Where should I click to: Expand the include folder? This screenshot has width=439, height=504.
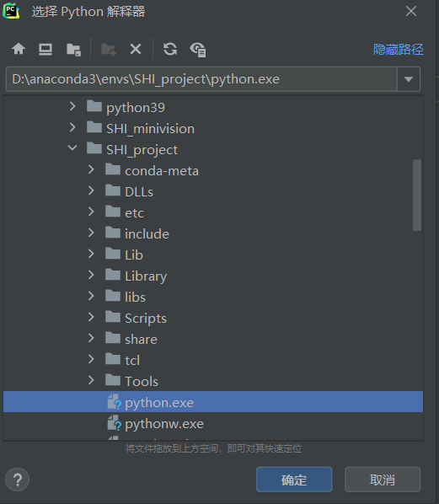click(x=91, y=233)
